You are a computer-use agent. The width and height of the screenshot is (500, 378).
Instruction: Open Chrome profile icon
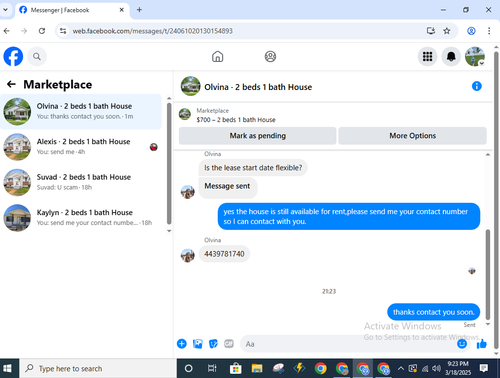coord(471,31)
